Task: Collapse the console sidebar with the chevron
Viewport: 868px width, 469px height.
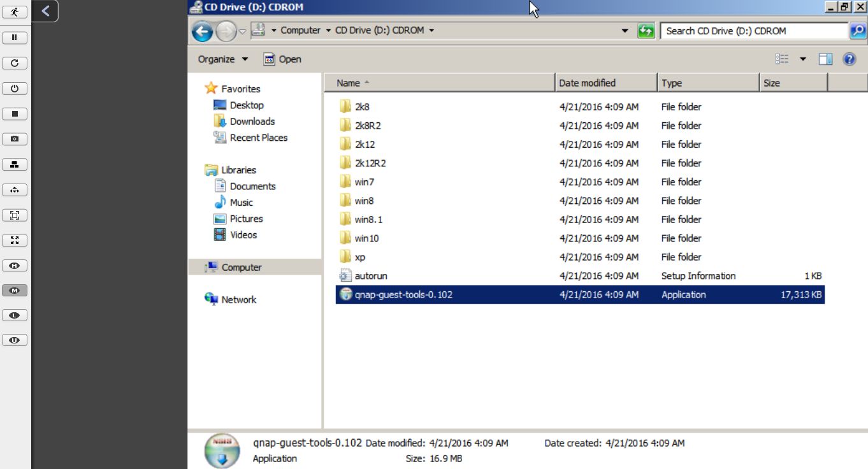Action: 45,10
